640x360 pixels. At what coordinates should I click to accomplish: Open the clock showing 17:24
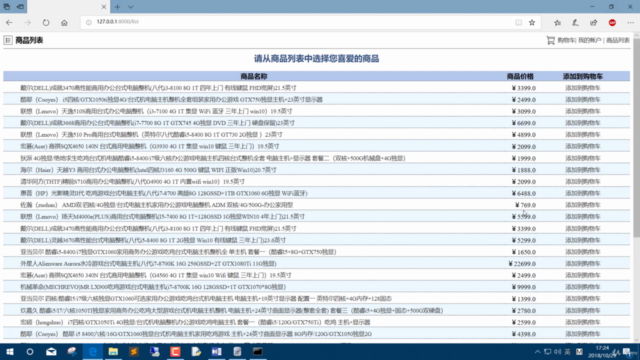(x=602, y=352)
